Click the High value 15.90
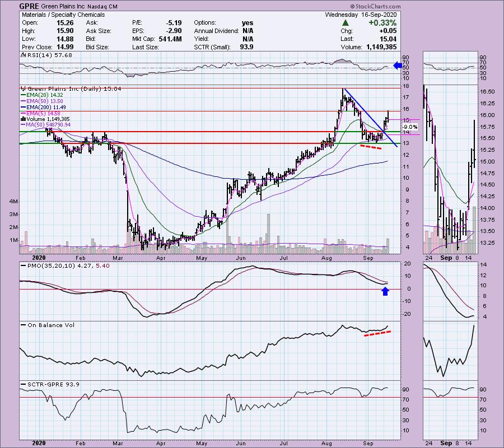Viewport: 504px width, 448px height. click(x=65, y=31)
